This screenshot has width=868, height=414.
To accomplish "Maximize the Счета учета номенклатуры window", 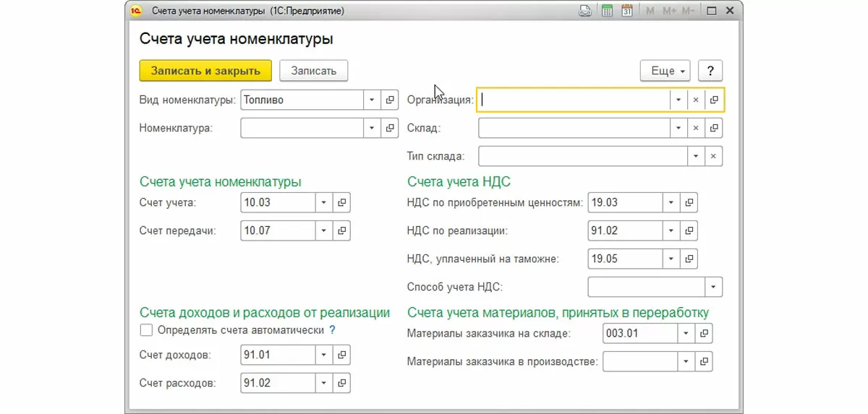I will click(712, 11).
